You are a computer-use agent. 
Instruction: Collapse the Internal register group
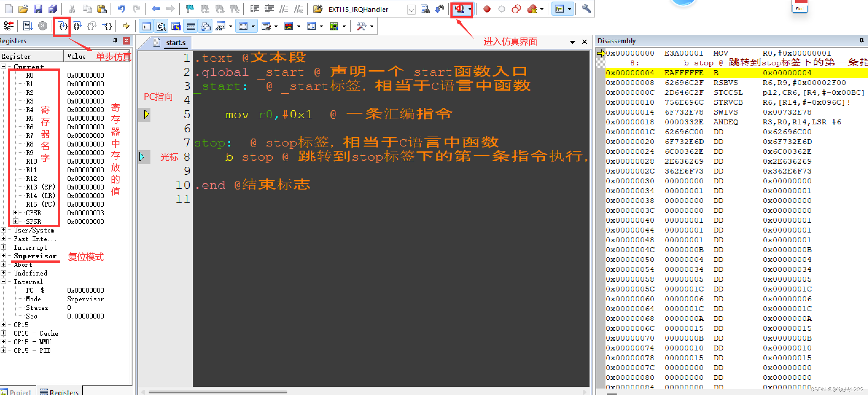point(3,281)
